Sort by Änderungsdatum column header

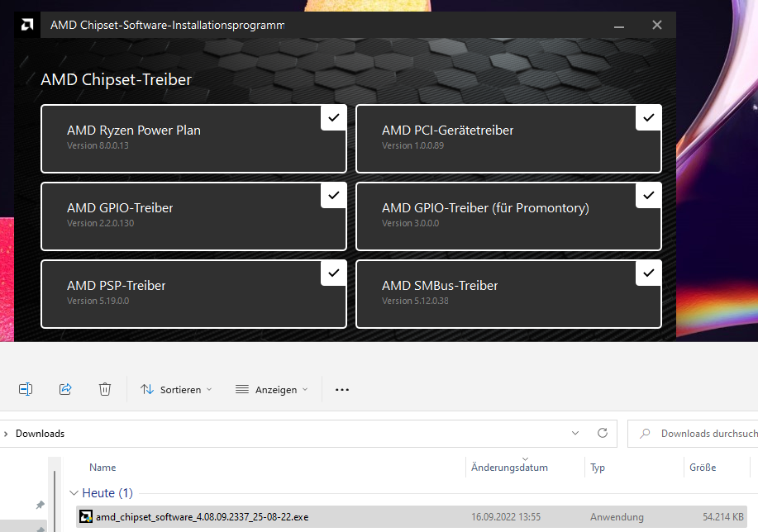pyautogui.click(x=509, y=468)
